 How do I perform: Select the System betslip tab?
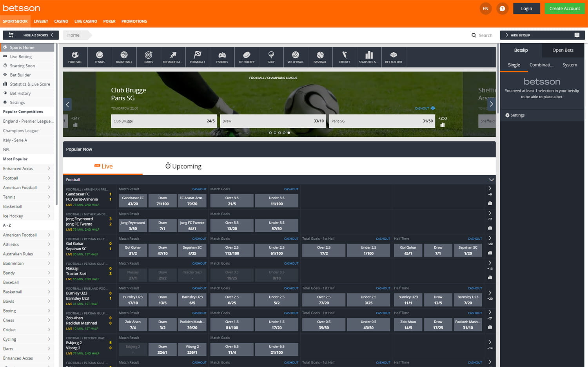(570, 65)
